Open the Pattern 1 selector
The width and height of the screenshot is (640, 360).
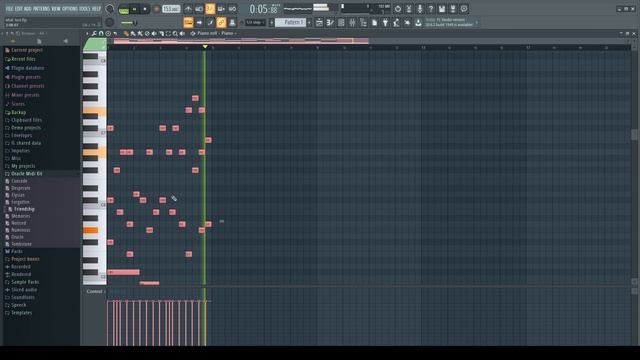(x=291, y=22)
